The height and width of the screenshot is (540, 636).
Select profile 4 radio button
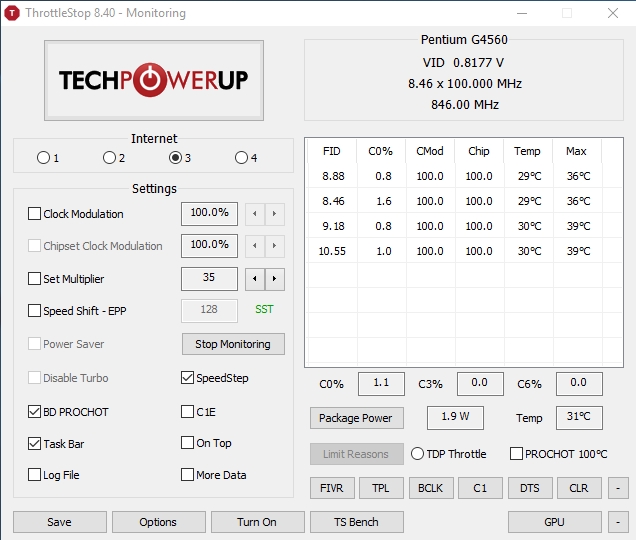click(241, 157)
